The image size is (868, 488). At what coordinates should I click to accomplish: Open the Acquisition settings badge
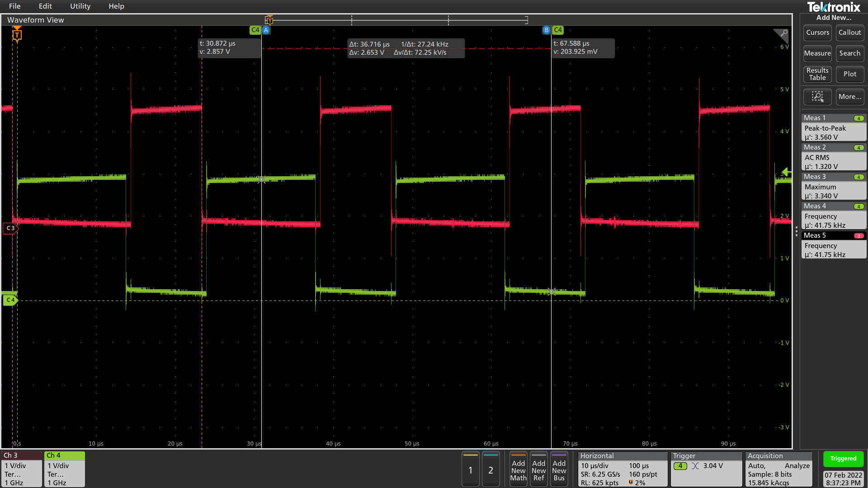tap(778, 469)
